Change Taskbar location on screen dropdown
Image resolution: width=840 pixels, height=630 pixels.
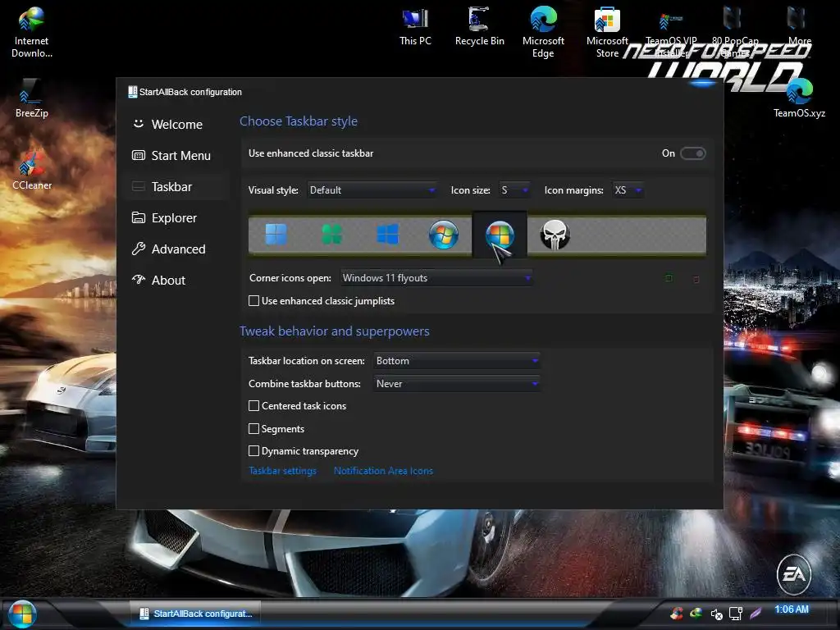pyautogui.click(x=456, y=361)
